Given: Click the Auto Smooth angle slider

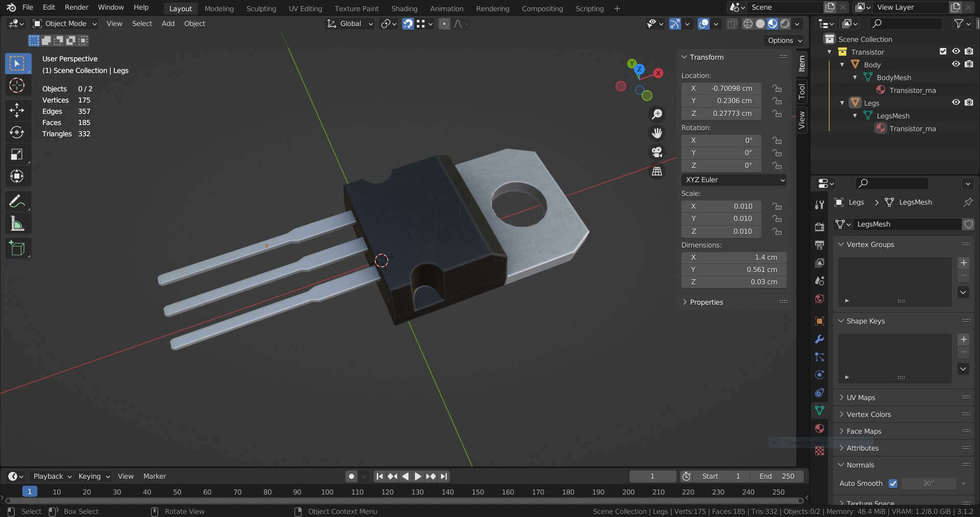Looking at the screenshot, I should (928, 483).
